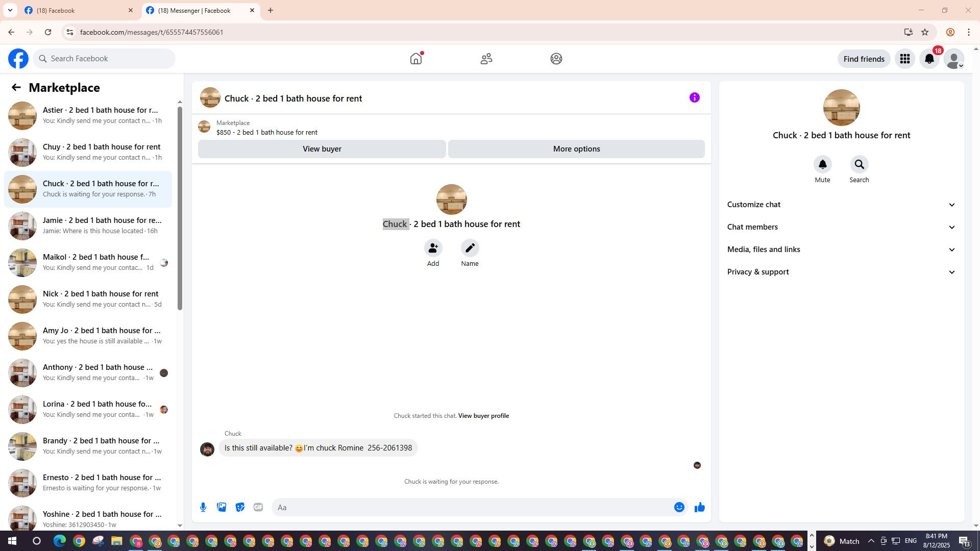The image size is (980, 551).
Task: Click the View buyer button
Action: pos(322,149)
